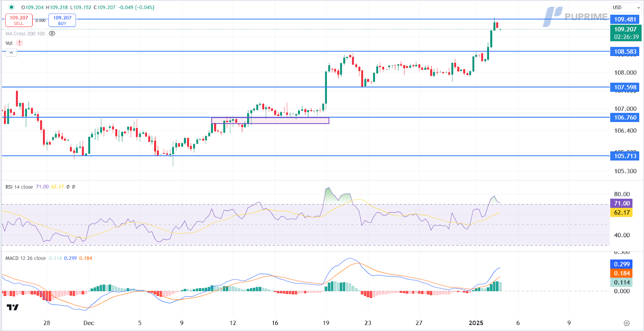The width and height of the screenshot is (644, 331).
Task: Click the green symbol status dot
Action: tap(12, 7)
